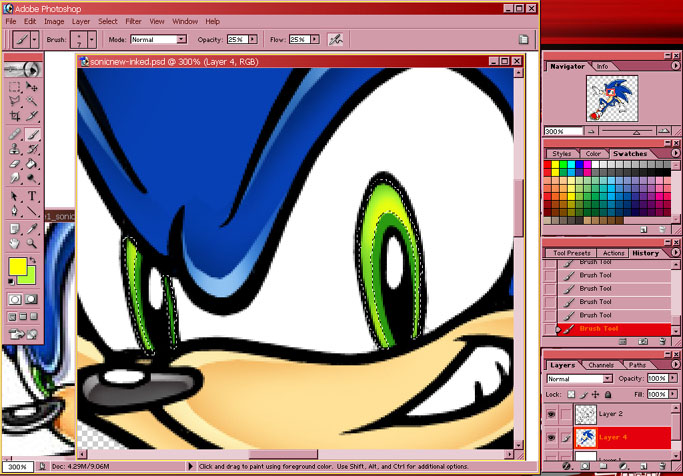Screen dimensions: 683x476
Task: Choose the Magic Wand tool
Action: pos(32,101)
